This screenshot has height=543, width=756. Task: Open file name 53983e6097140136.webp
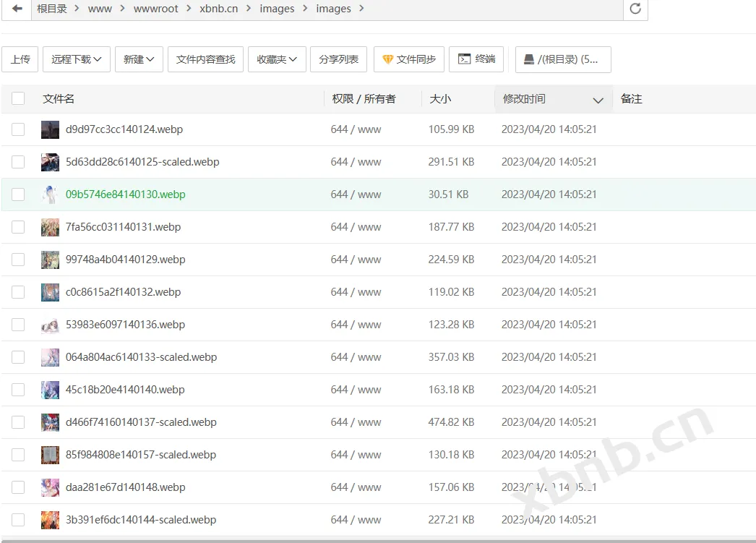[x=125, y=325]
